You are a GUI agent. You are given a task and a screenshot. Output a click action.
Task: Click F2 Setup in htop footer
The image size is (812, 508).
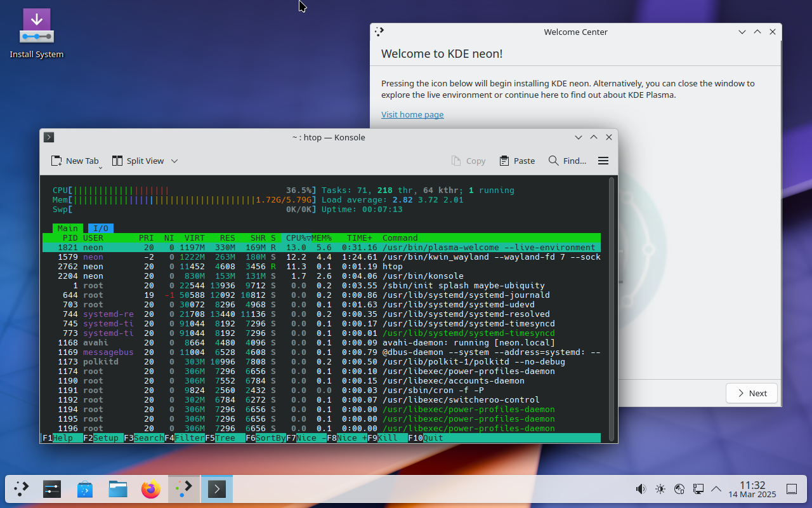103,438
